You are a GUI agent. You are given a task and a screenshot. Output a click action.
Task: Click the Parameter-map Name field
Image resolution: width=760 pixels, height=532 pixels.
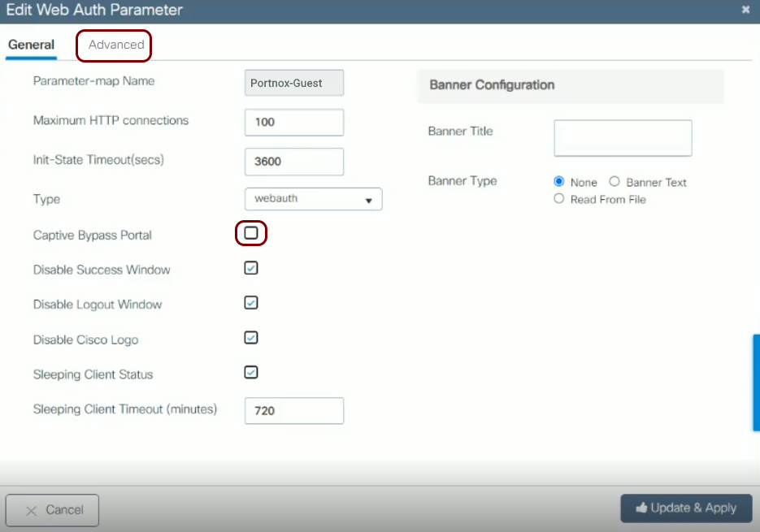(x=293, y=83)
